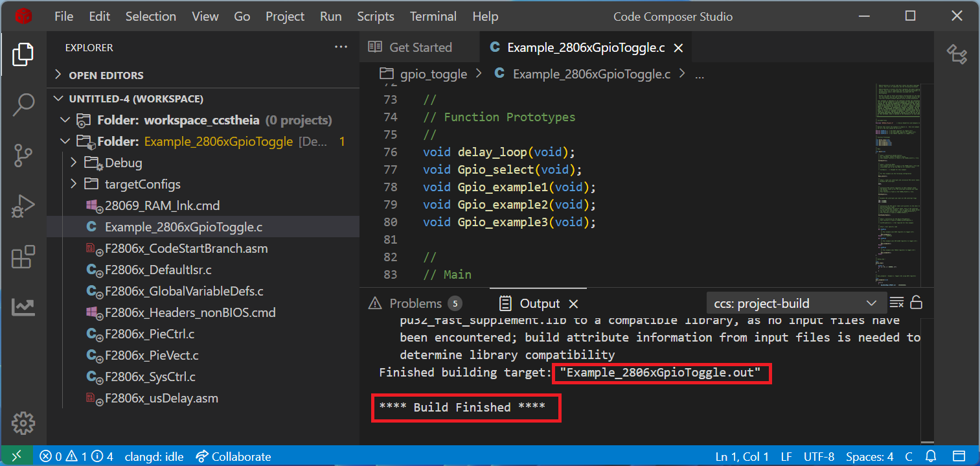
Task: Open the Manage settings gear
Action: point(23,423)
